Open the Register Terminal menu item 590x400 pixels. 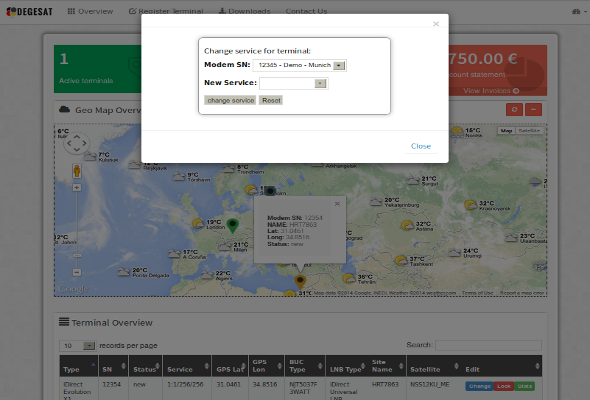(166, 11)
